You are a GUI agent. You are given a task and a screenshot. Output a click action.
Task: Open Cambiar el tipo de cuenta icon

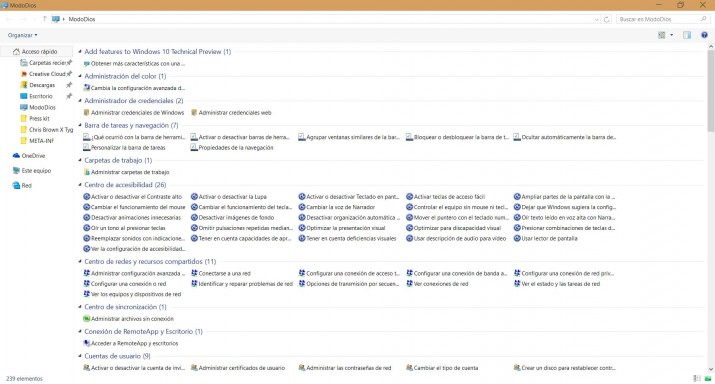point(409,368)
